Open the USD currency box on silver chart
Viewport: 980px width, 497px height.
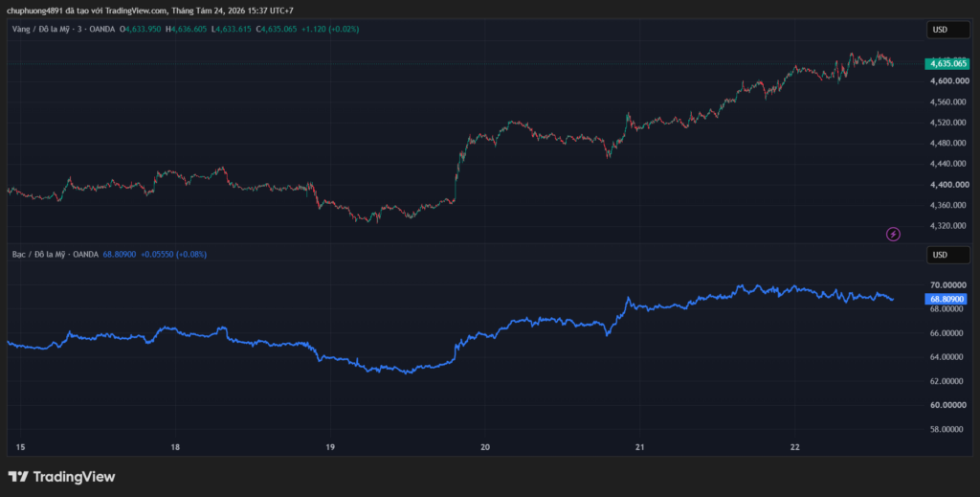pyautogui.click(x=947, y=255)
